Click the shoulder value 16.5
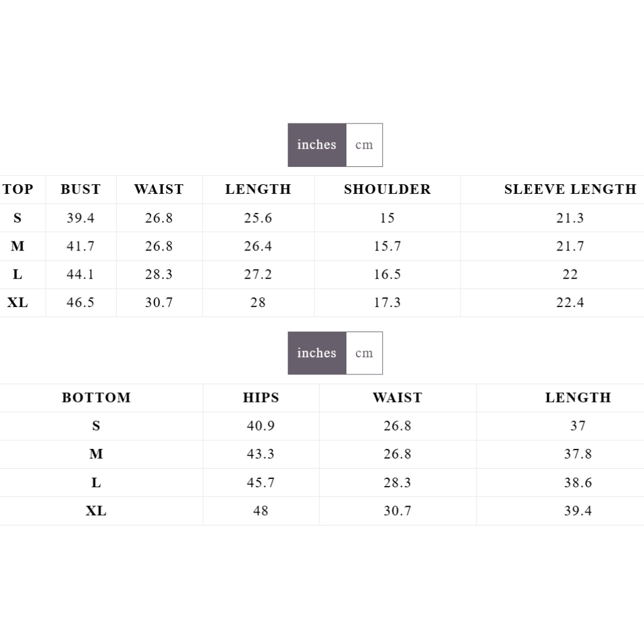This screenshot has height=644, width=644. pos(387,274)
